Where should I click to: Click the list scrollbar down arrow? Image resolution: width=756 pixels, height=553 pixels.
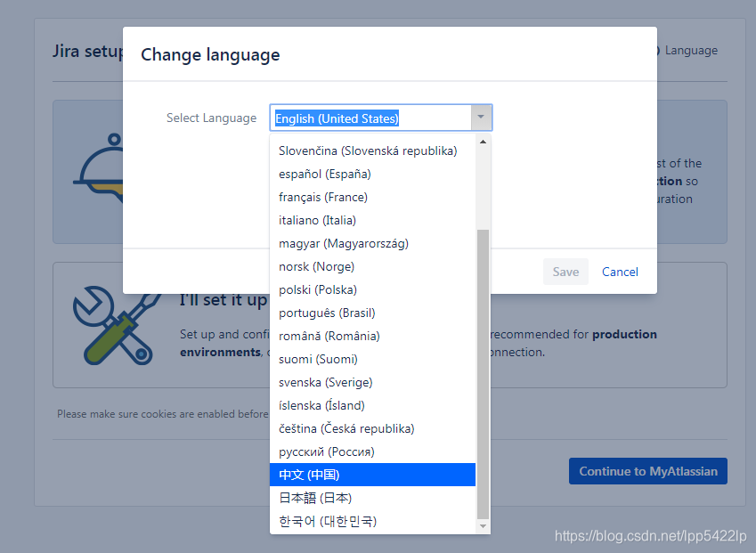(483, 526)
